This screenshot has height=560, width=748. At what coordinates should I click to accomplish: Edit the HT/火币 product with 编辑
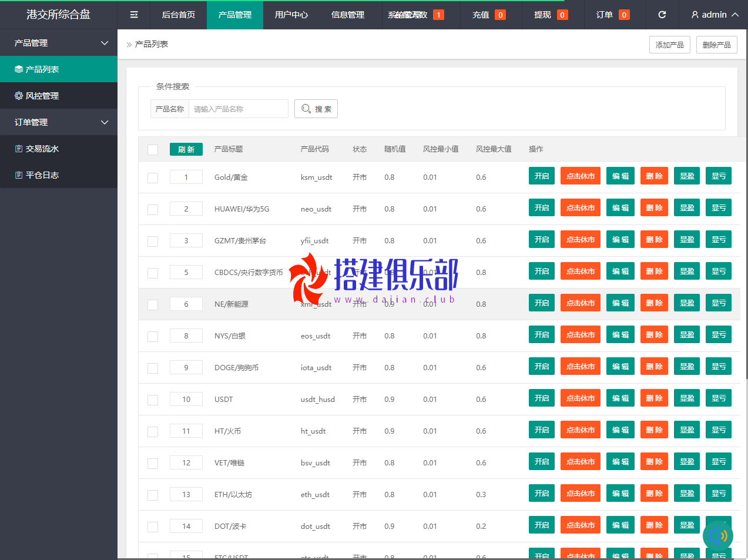click(620, 430)
